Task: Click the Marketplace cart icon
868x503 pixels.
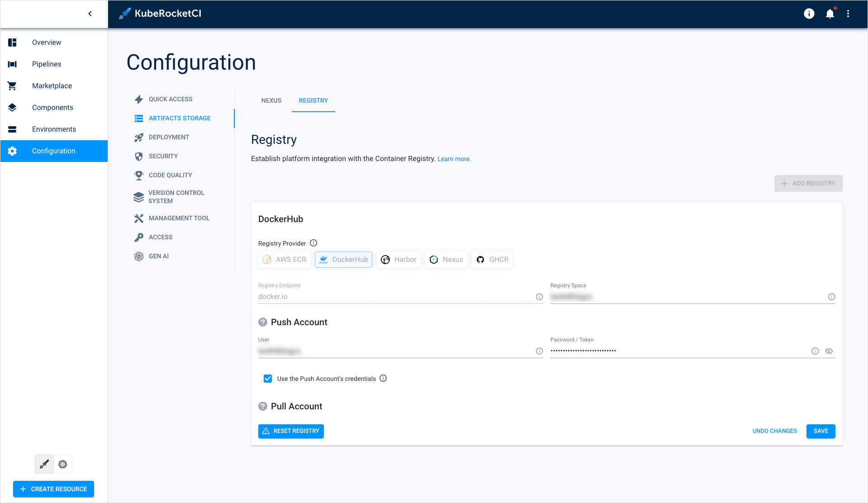Action: coord(12,86)
